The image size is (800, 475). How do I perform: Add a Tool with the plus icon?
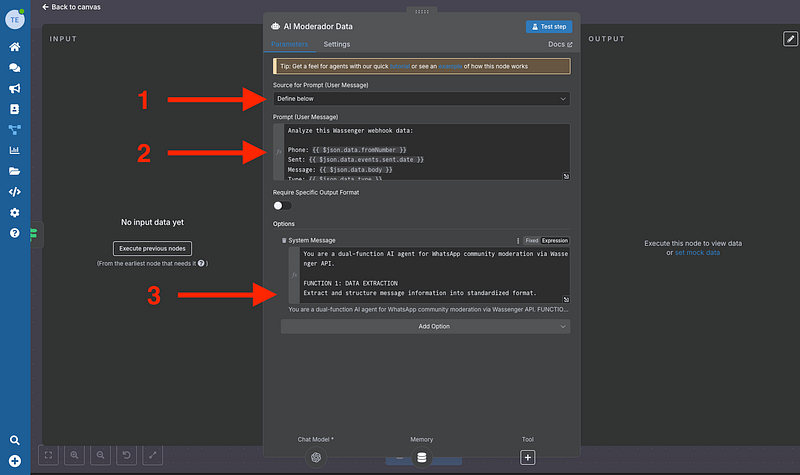point(528,457)
